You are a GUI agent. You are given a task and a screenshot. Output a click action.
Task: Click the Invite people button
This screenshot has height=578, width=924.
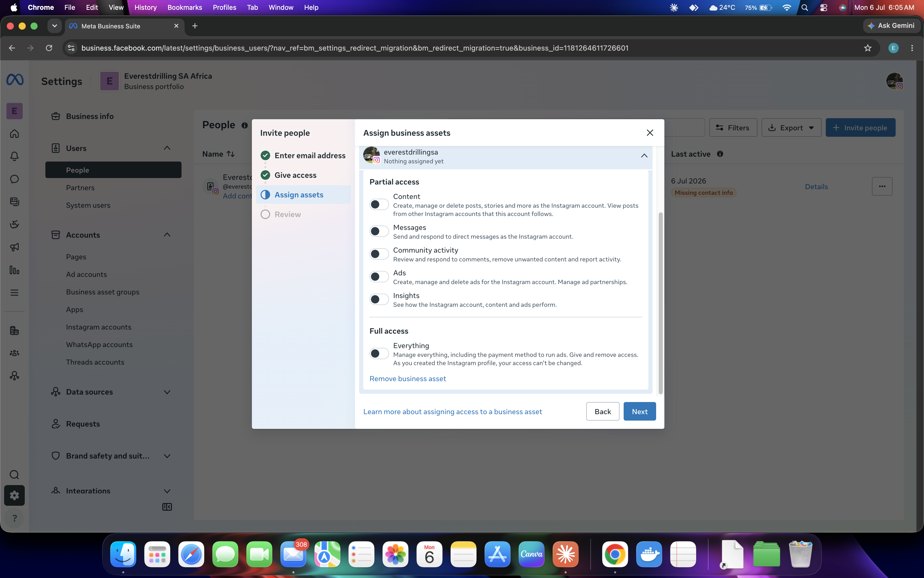click(x=860, y=128)
